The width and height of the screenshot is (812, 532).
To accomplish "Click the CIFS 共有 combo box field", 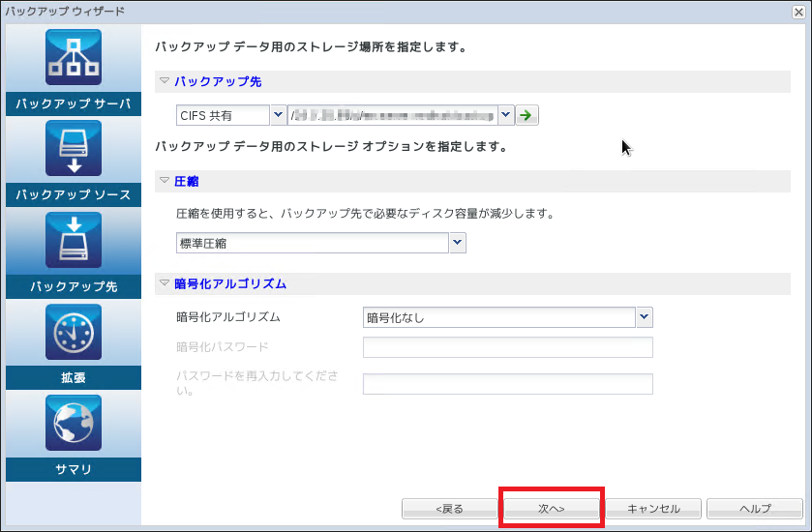I will point(223,115).
